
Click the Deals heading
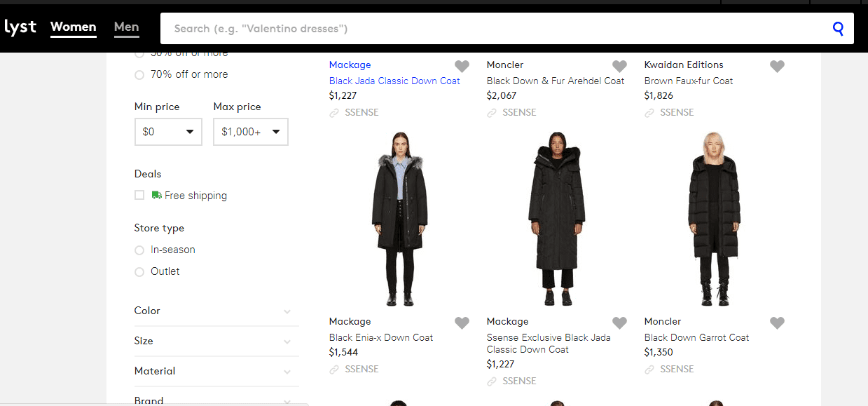148,174
